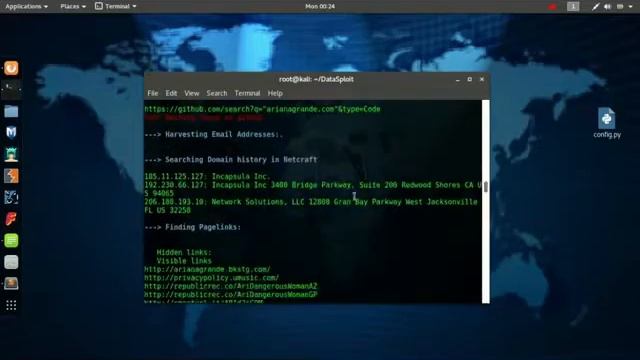The width and height of the screenshot is (640, 360).
Task: Click the FL US 32258 text
Action: point(167,210)
